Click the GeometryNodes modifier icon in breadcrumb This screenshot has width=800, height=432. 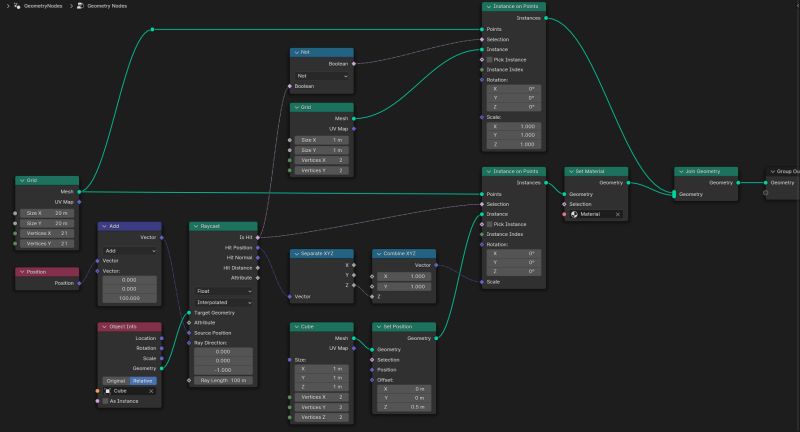click(18, 6)
